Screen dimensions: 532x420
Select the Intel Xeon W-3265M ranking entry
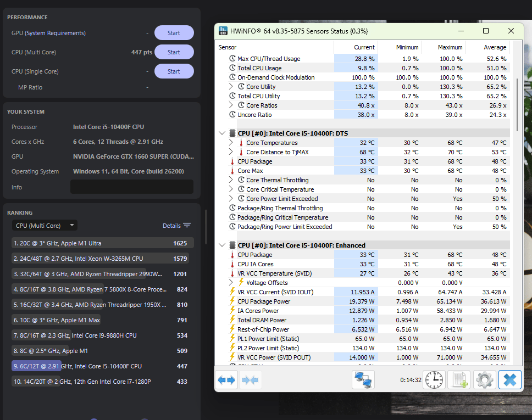(x=103, y=258)
